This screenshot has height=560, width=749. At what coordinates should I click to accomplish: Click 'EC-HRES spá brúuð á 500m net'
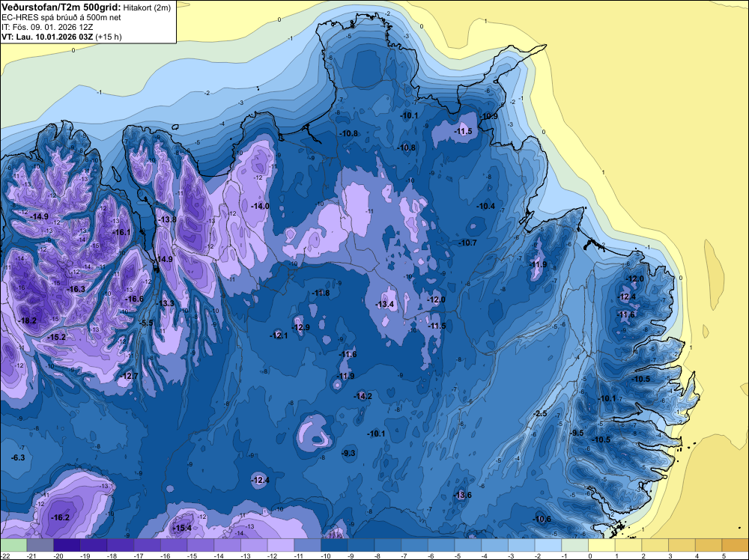click(x=61, y=17)
